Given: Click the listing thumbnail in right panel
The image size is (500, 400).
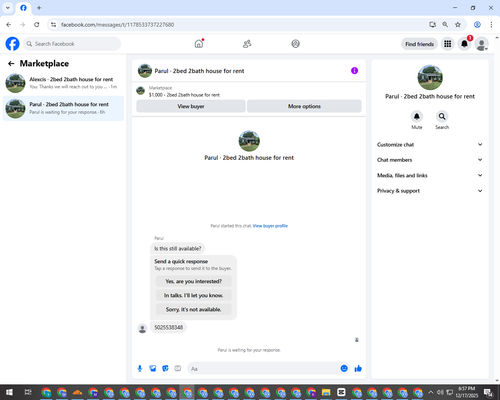Looking at the screenshot, I should tap(430, 77).
